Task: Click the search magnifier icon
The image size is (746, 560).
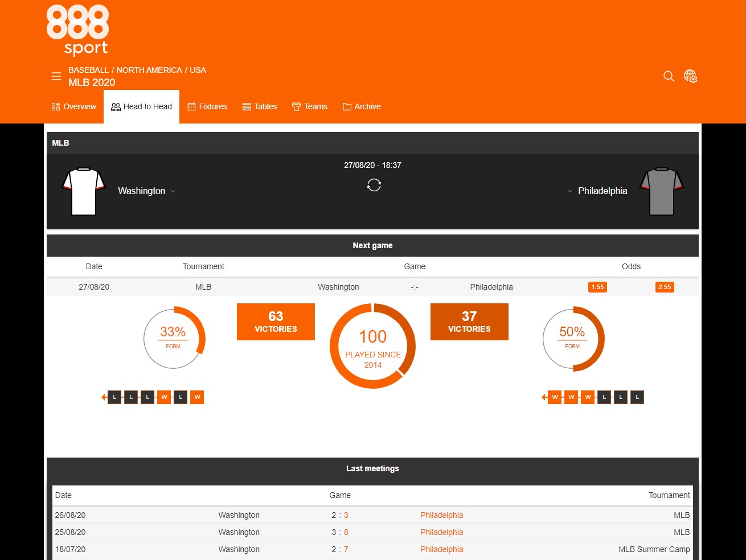Action: click(669, 76)
